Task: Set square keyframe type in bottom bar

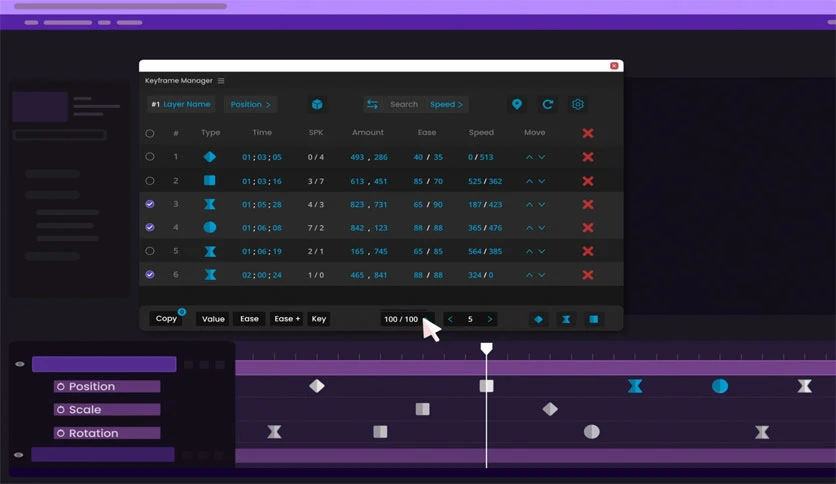Action: click(593, 319)
